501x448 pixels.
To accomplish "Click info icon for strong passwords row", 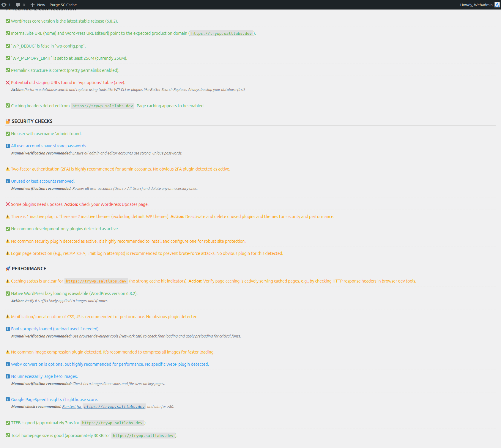I will coord(8,146).
